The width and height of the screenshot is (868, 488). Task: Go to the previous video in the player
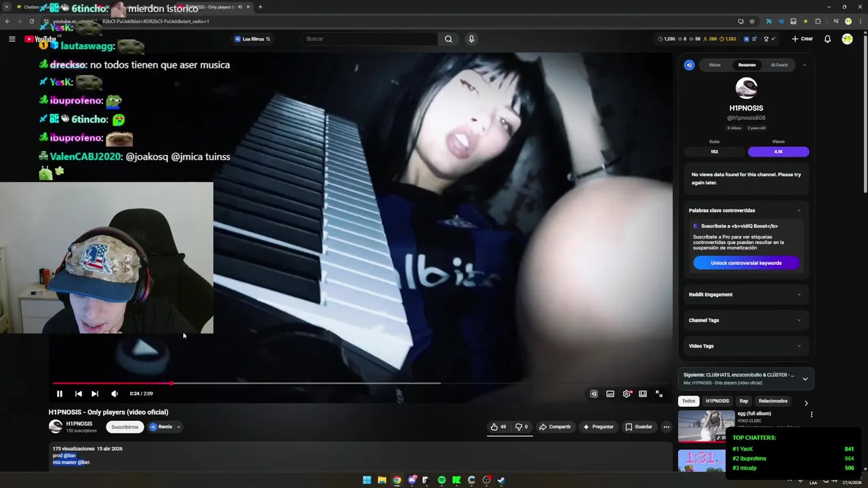pos(79,394)
